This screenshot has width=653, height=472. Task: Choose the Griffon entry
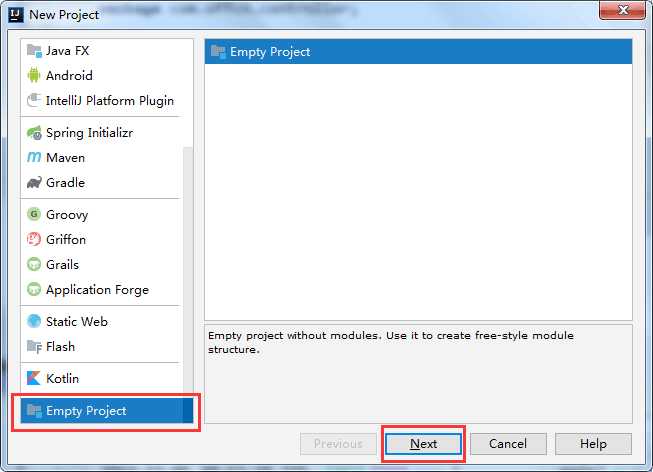pyautogui.click(x=101, y=240)
